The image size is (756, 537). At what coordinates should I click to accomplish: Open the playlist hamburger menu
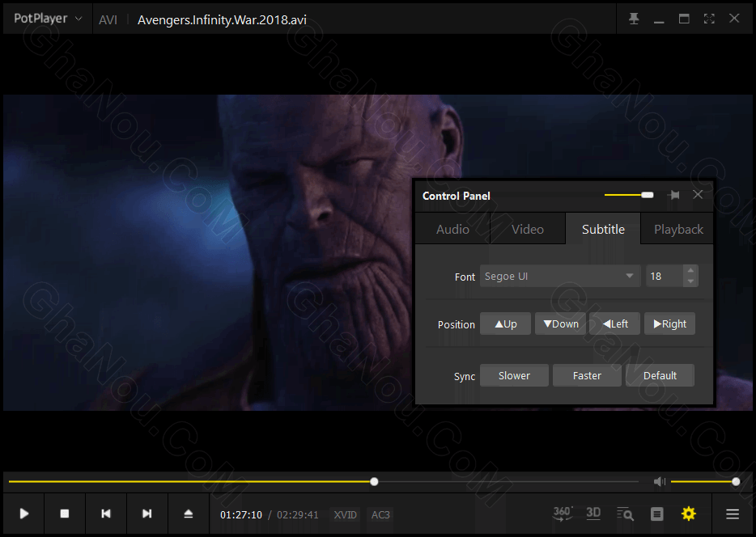[x=733, y=514]
